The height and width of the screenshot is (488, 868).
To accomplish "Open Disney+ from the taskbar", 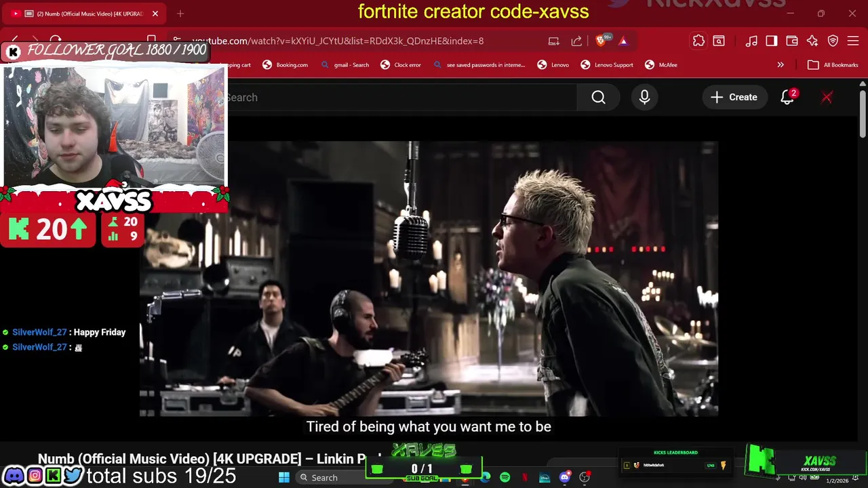I will point(545,477).
